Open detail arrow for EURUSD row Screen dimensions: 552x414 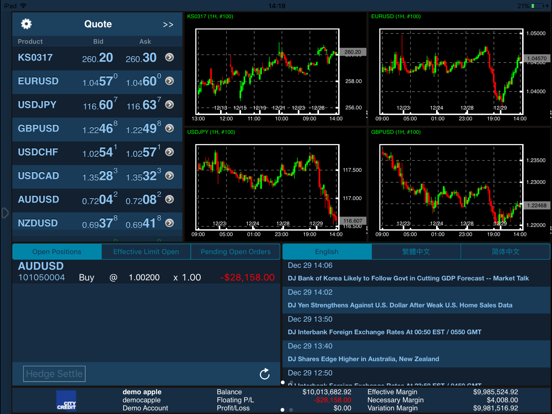[x=169, y=81]
